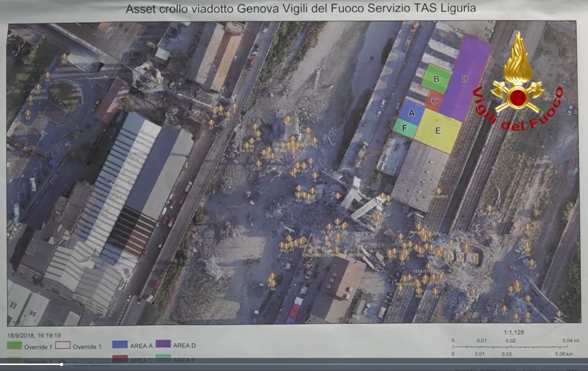
Task: Select the marker numbered 97
Action: (x=211, y=122)
